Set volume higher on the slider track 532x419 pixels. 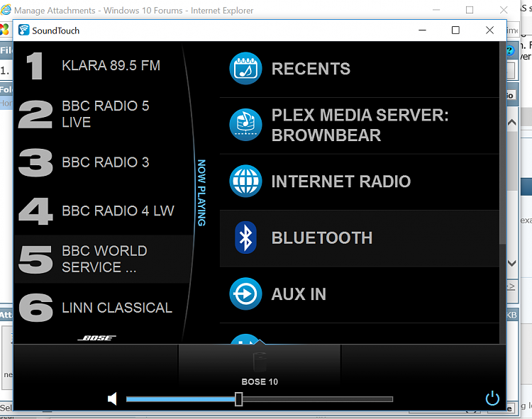(317, 399)
